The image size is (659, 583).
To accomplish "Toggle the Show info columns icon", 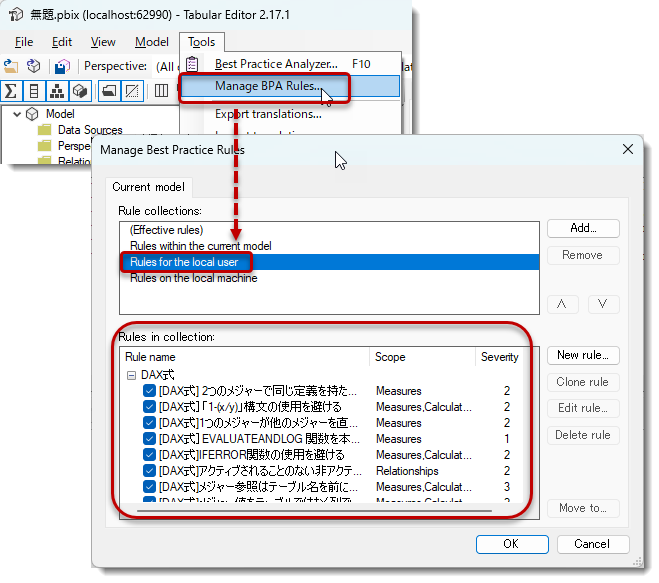I will tap(161, 90).
